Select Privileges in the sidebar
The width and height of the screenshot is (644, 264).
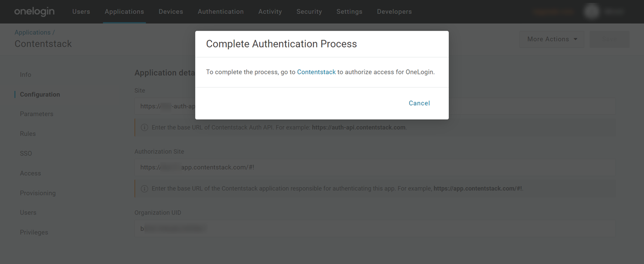click(34, 232)
